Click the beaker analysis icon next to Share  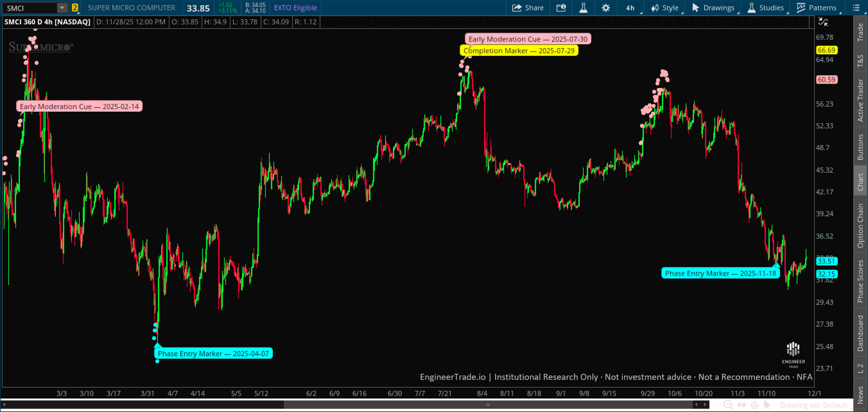pyautogui.click(x=584, y=7)
